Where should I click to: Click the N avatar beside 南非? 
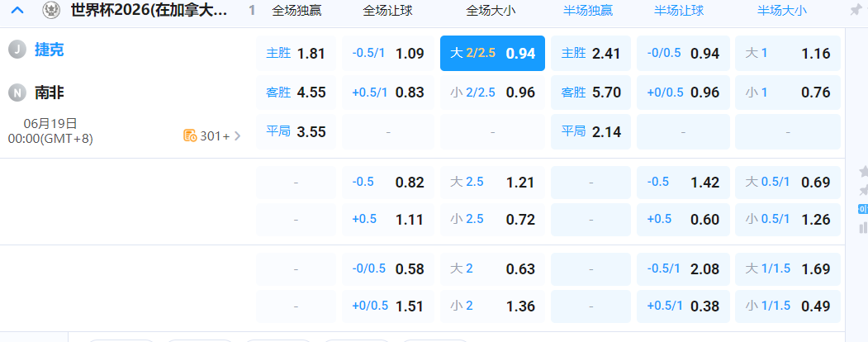tap(17, 93)
